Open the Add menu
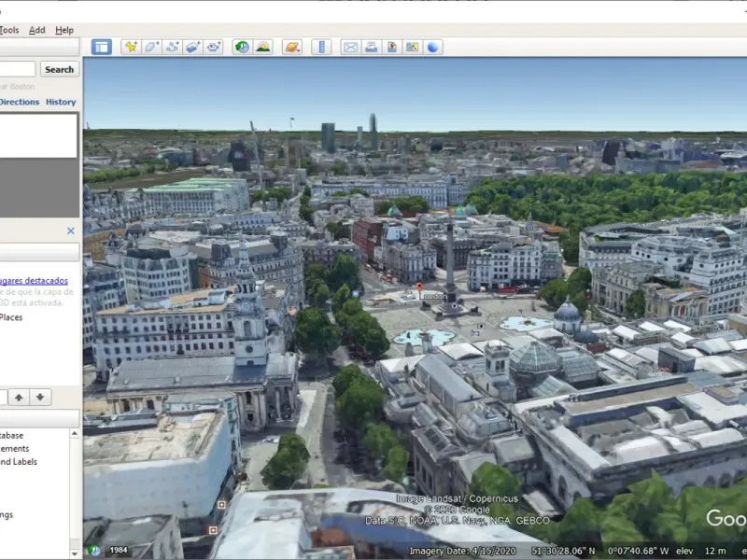747x560 pixels. pos(37,30)
